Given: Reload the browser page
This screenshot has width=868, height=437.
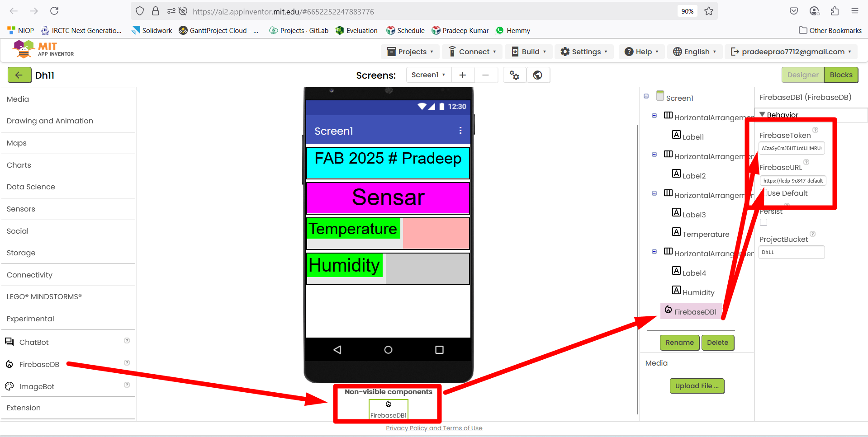Looking at the screenshot, I should pos(54,11).
